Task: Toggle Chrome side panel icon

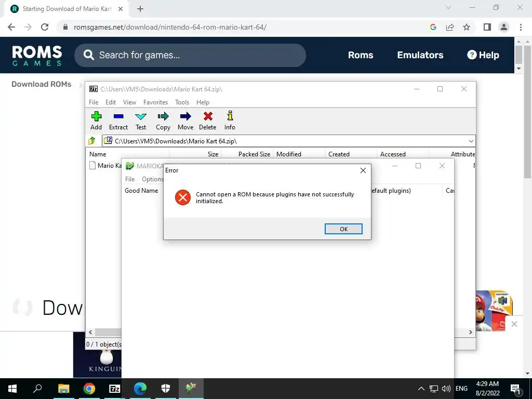Action: [487, 27]
